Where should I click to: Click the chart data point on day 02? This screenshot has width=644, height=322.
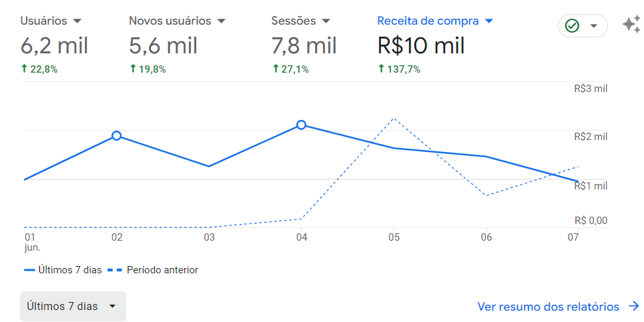pos(117,136)
